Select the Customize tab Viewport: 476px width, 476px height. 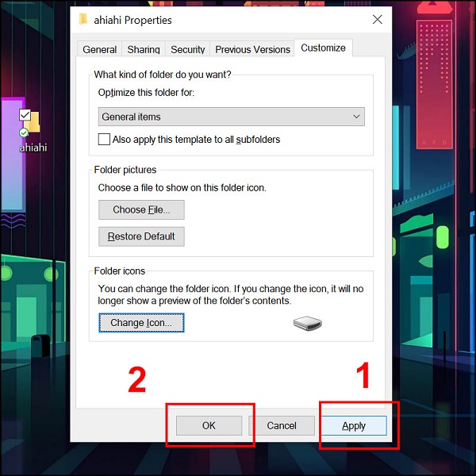coord(323,48)
